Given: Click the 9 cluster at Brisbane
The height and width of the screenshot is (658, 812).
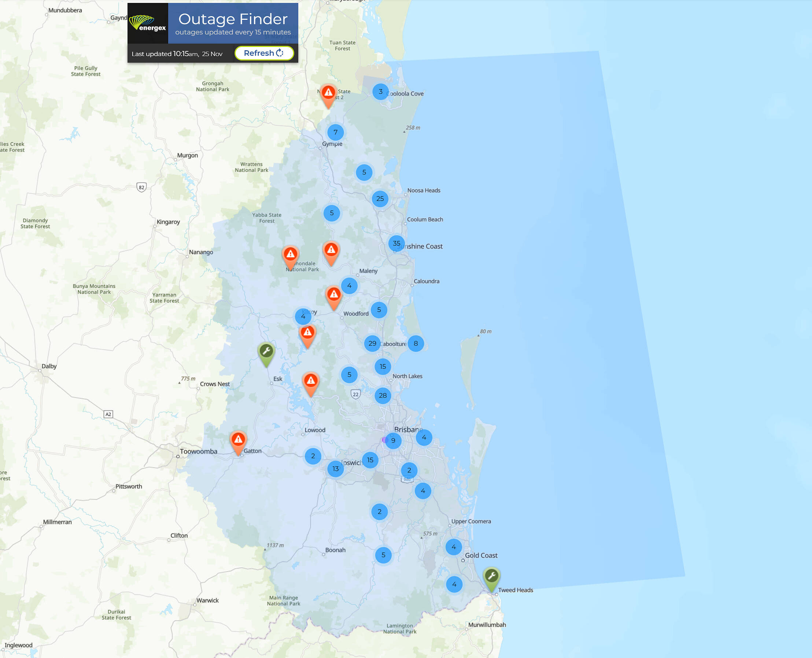Looking at the screenshot, I should tap(393, 440).
